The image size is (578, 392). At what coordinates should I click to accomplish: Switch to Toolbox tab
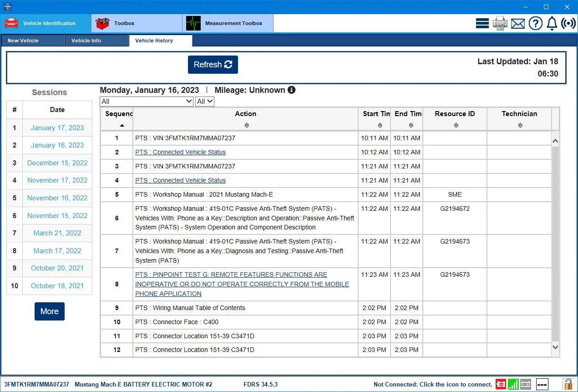coord(137,23)
